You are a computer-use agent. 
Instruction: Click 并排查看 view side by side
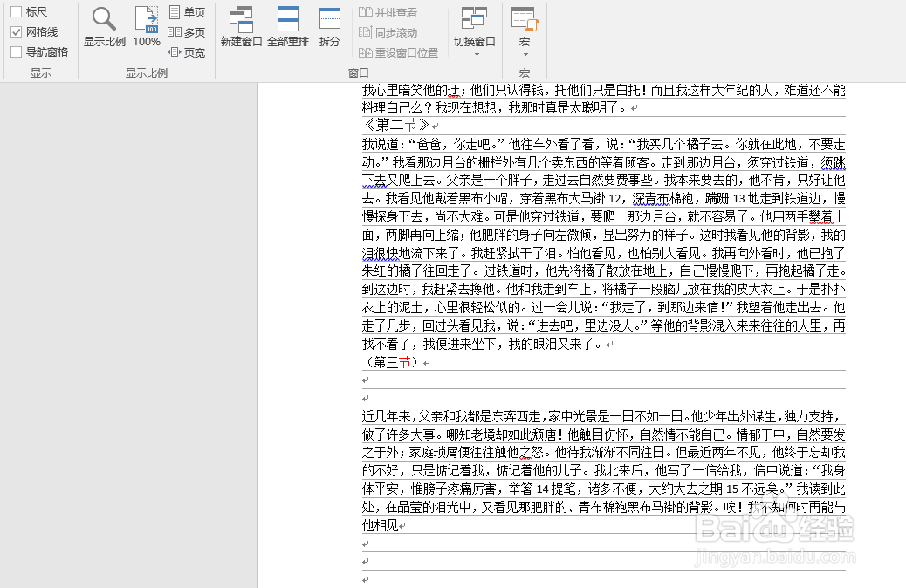388,12
